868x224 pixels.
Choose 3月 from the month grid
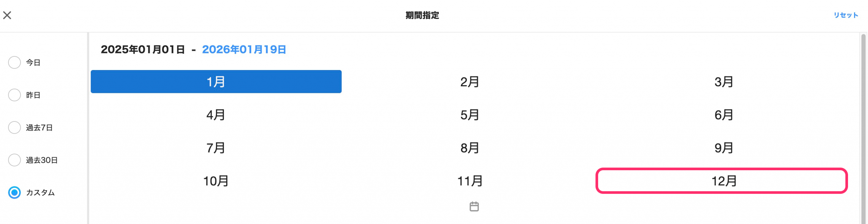pyautogui.click(x=724, y=82)
